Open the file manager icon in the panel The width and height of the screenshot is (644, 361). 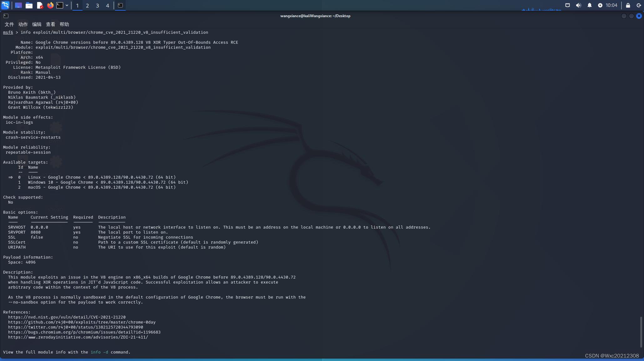pyautogui.click(x=29, y=5)
